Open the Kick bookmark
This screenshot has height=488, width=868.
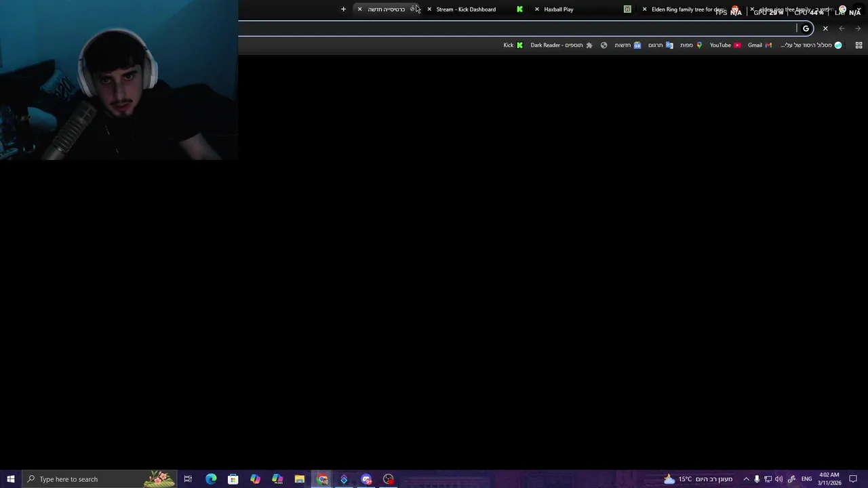tap(513, 45)
